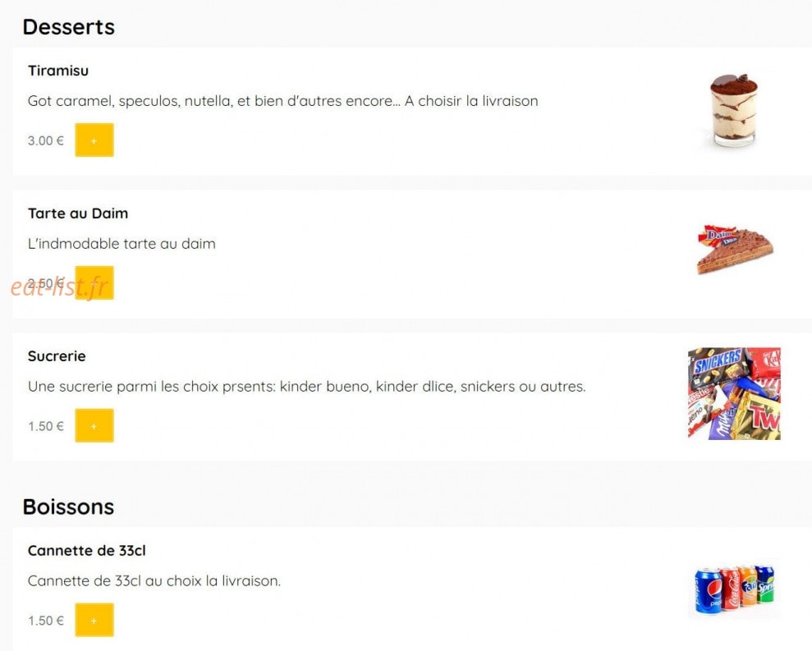Click the Boissons section heading
Viewport: 812px width, 651px height.
click(x=68, y=507)
